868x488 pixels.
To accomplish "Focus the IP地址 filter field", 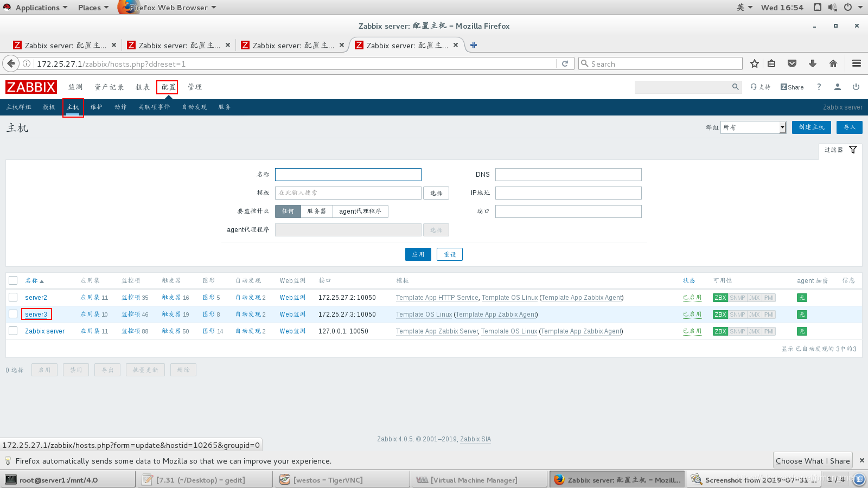I will pos(568,192).
